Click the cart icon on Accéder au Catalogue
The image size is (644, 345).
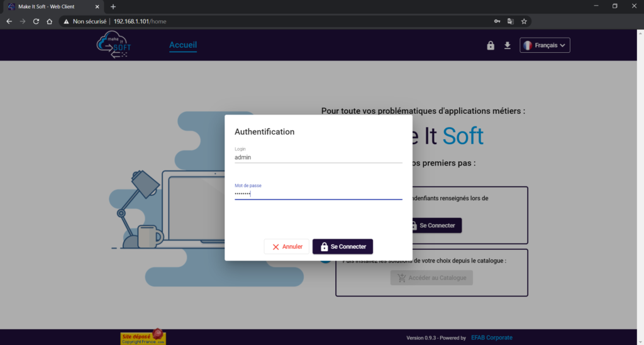(402, 278)
